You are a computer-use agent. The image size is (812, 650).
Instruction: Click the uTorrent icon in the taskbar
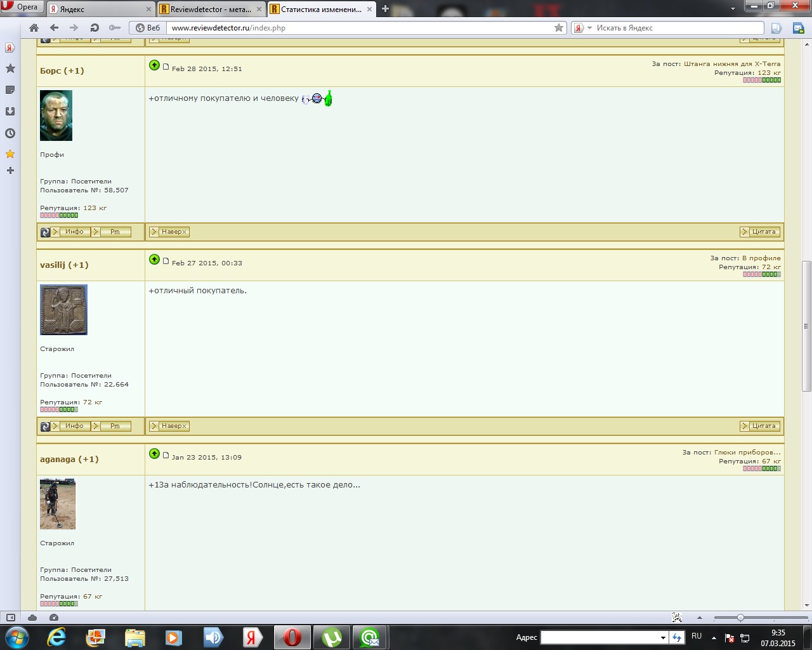click(332, 637)
